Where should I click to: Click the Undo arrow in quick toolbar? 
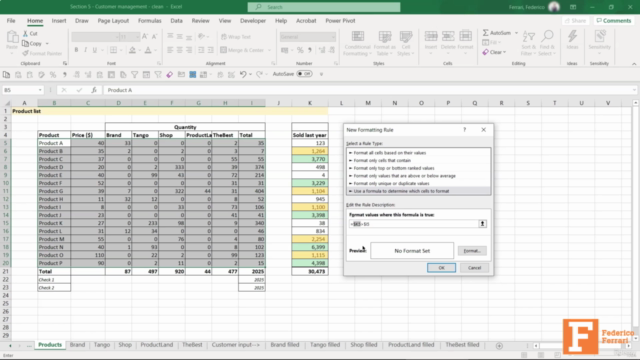click(243, 74)
